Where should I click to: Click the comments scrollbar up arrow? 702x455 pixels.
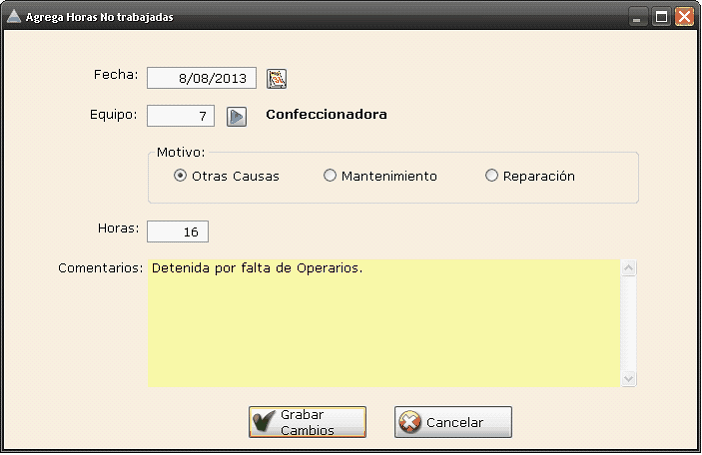629,268
